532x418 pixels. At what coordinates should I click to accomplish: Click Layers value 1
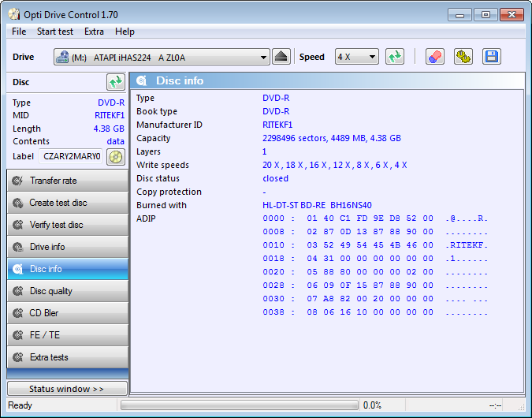(x=264, y=151)
